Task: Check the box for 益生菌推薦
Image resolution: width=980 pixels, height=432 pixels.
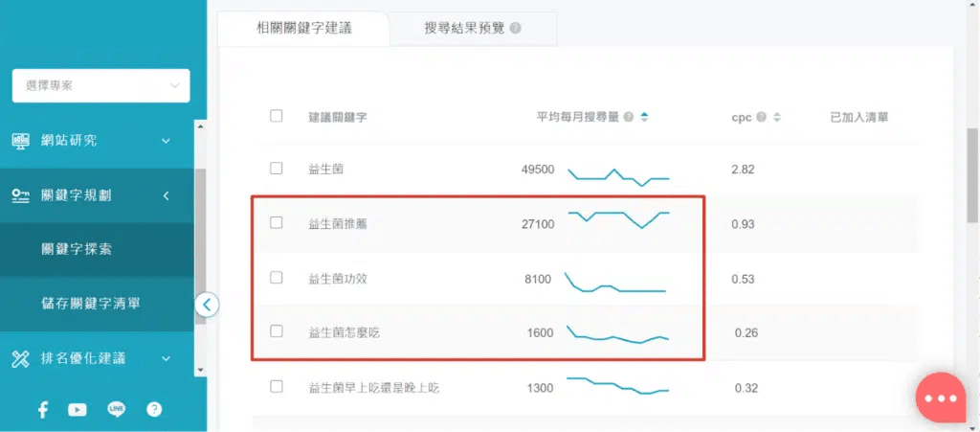Action: coord(277,222)
